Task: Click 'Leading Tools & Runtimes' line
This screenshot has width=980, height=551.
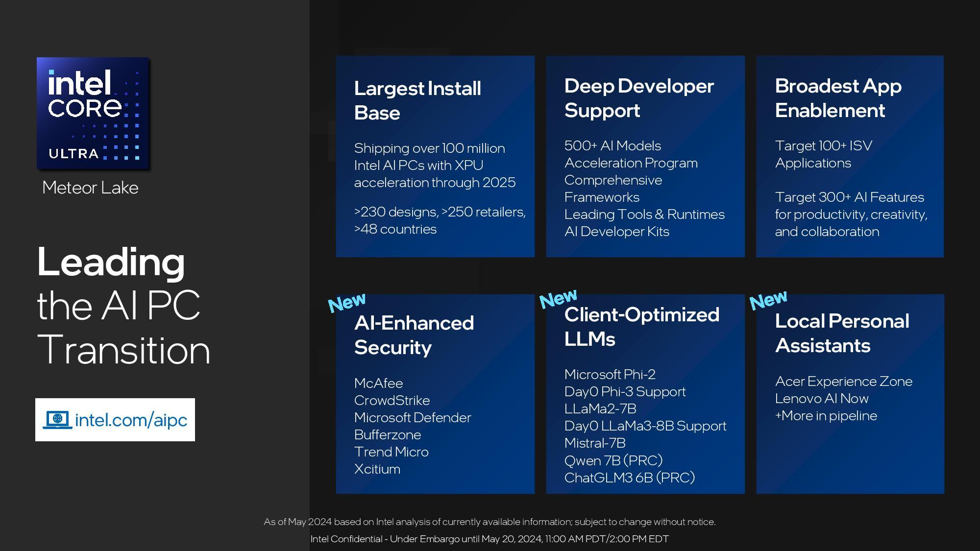Action: point(644,215)
